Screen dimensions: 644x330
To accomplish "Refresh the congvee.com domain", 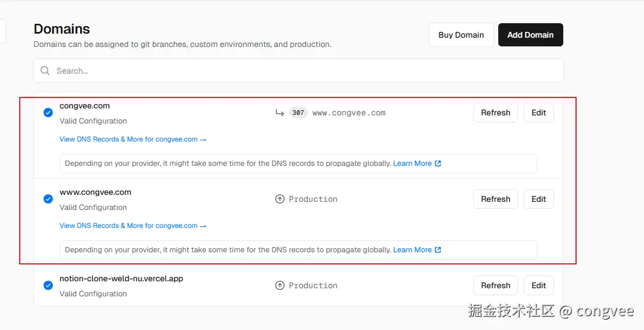I will click(495, 113).
